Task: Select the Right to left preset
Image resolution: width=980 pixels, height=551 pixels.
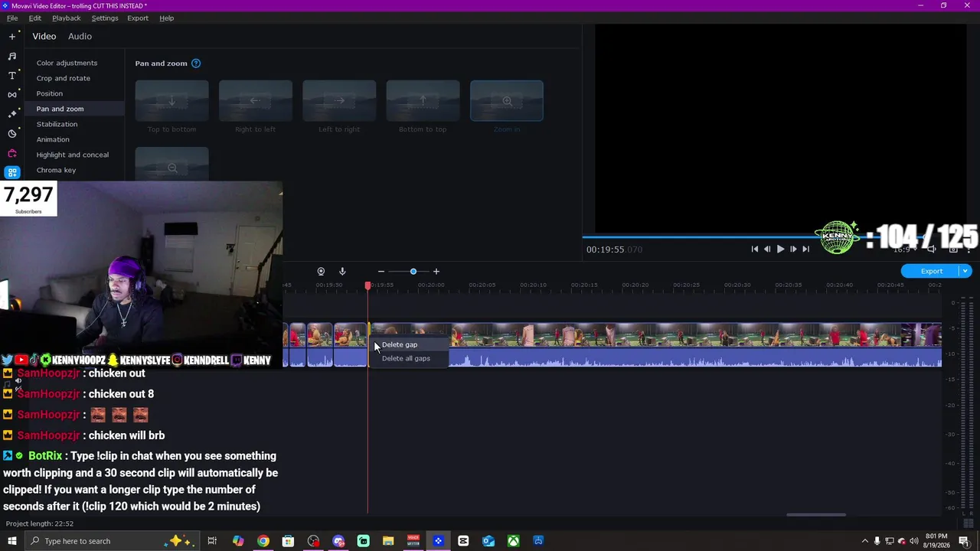Action: (256, 100)
